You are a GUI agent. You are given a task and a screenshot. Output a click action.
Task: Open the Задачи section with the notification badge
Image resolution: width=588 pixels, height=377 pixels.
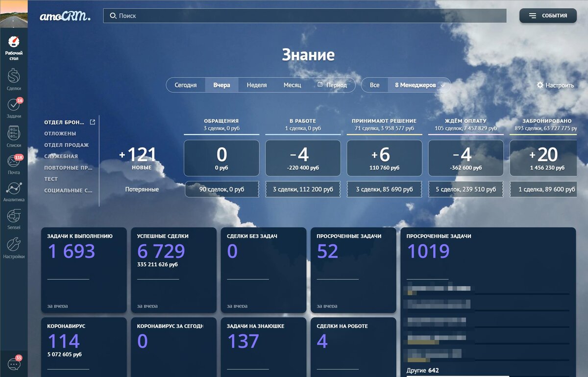[14, 107]
